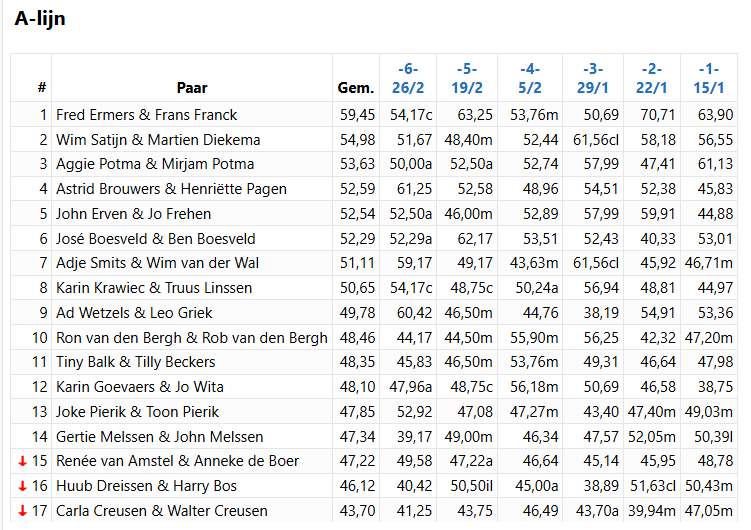
Task: Open session -2- 22/1 column link
Action: pos(652,78)
